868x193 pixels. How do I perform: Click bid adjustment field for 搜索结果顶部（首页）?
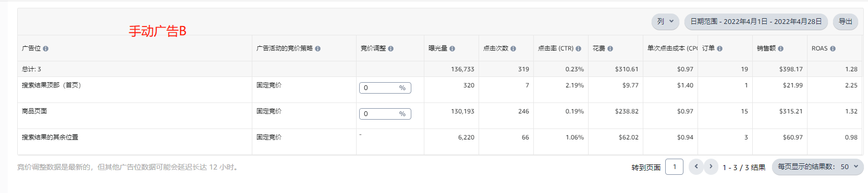click(x=385, y=88)
